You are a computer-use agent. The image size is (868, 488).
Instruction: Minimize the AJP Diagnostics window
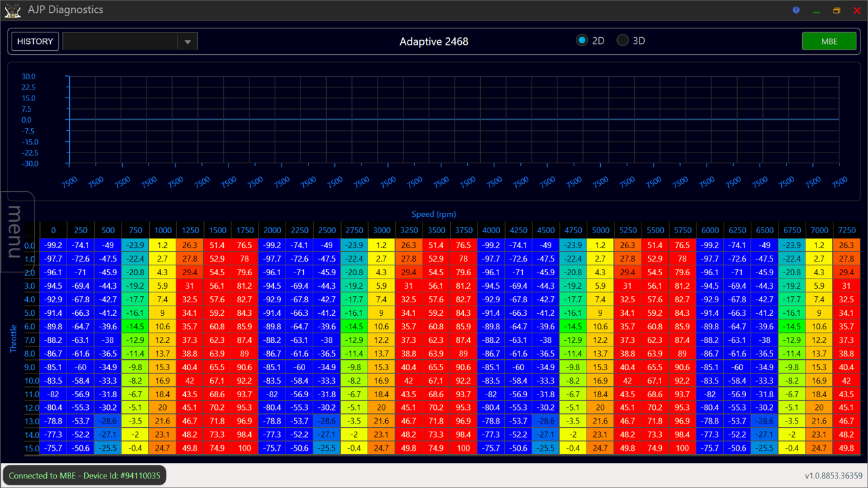[816, 10]
